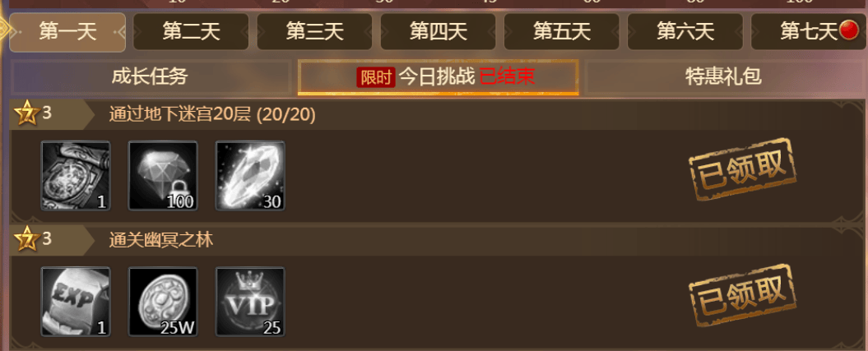
Task: Select the 第五天 tab
Action: point(561,32)
